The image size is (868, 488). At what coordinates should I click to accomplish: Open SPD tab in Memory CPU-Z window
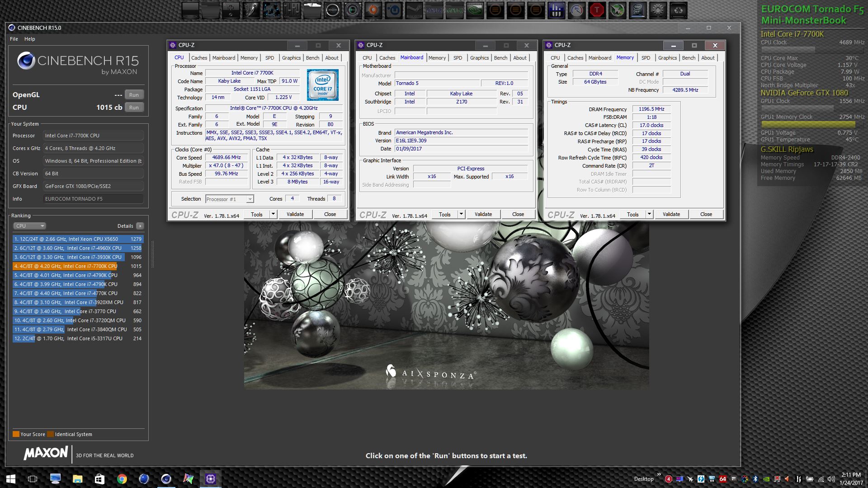pos(646,58)
